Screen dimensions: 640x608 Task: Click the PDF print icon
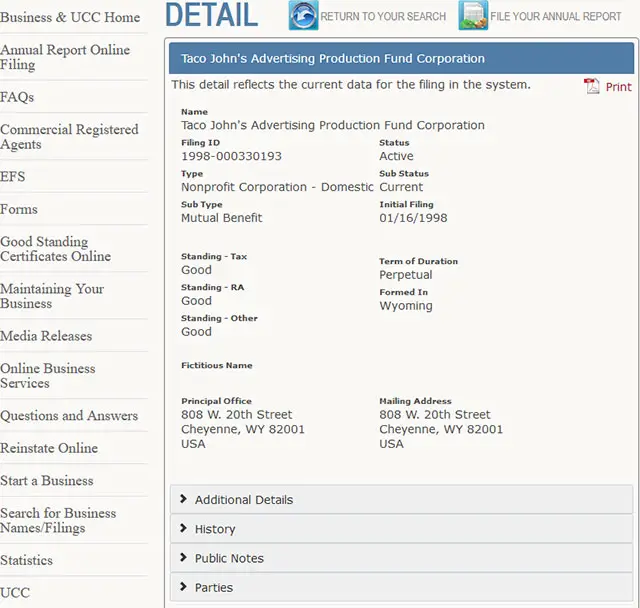(591, 86)
